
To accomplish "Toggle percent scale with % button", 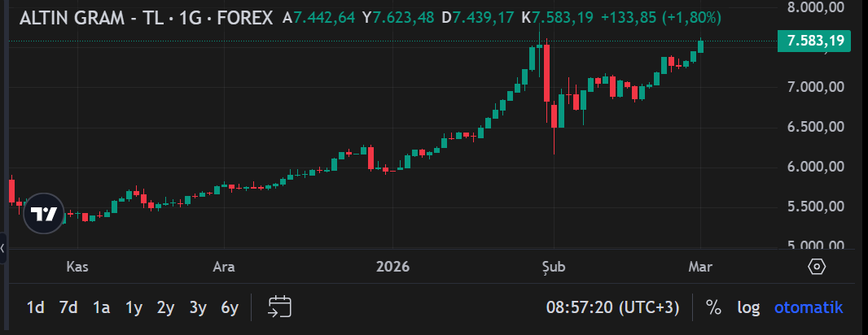I will click(x=713, y=307).
